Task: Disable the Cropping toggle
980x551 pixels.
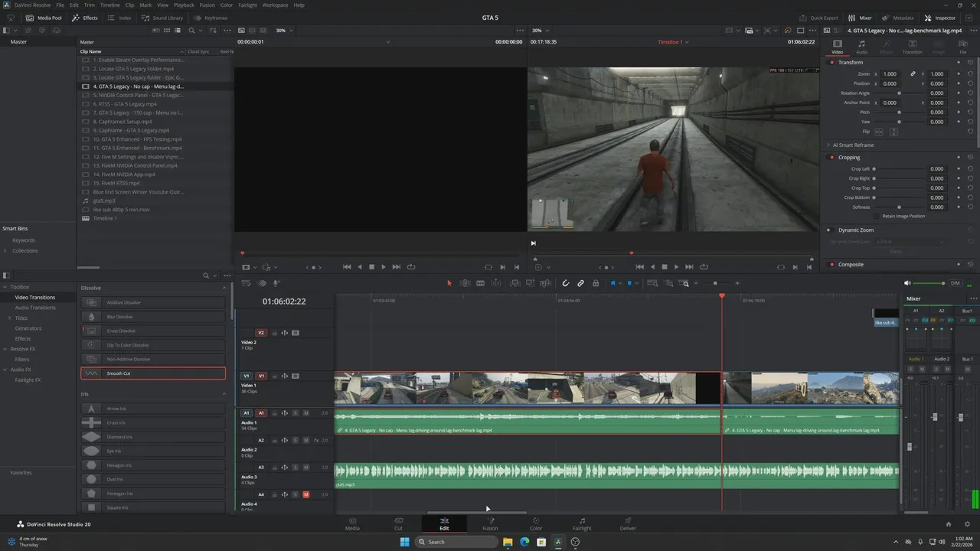Action: pos(832,158)
